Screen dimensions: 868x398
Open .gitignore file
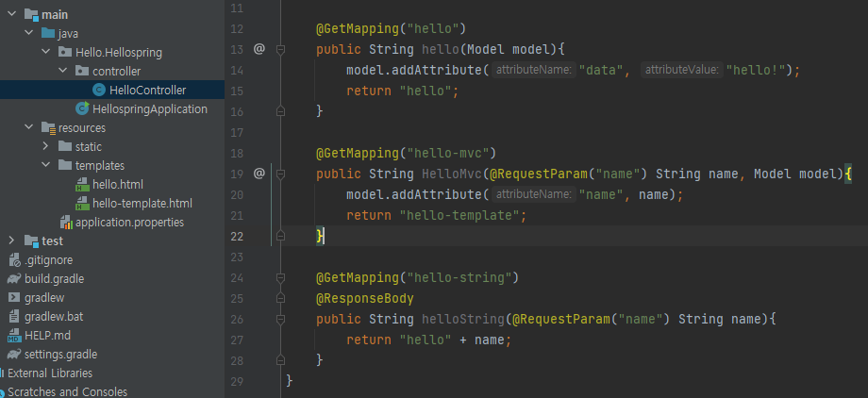49,259
